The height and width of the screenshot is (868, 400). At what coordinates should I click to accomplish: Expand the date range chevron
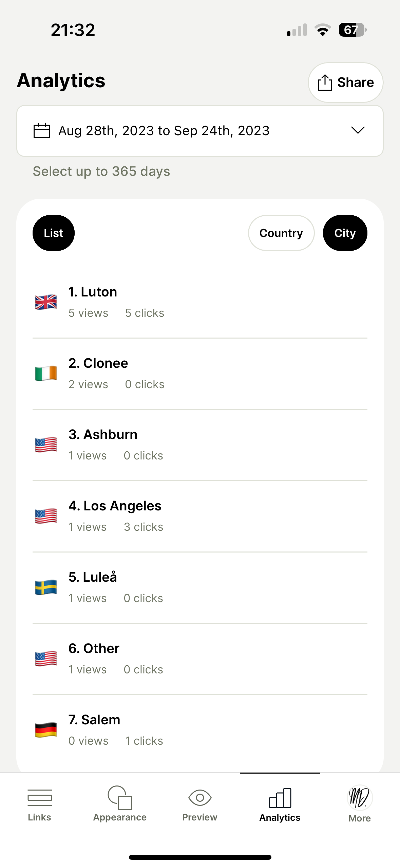(358, 130)
